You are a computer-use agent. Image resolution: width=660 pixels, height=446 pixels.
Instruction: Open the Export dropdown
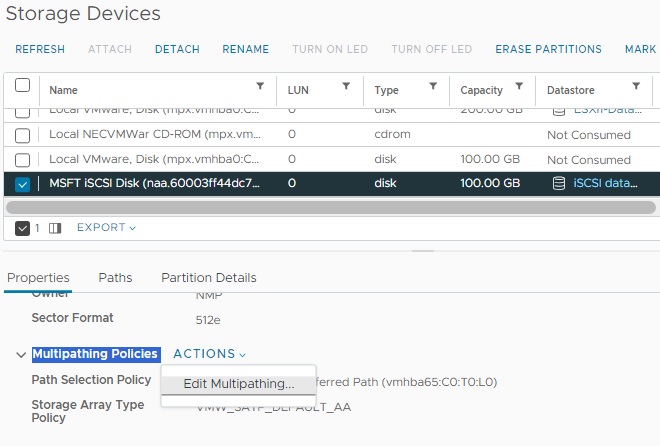(x=106, y=228)
